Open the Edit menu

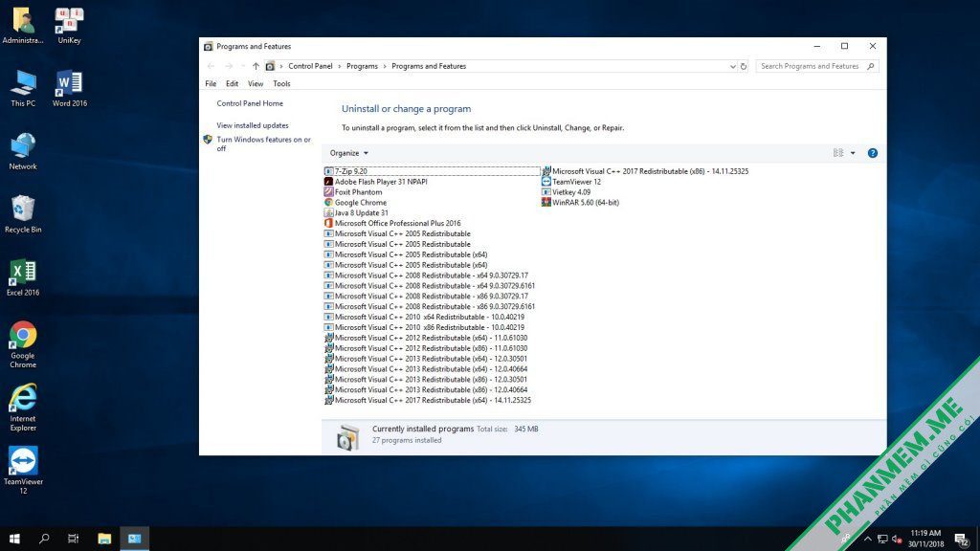[232, 84]
